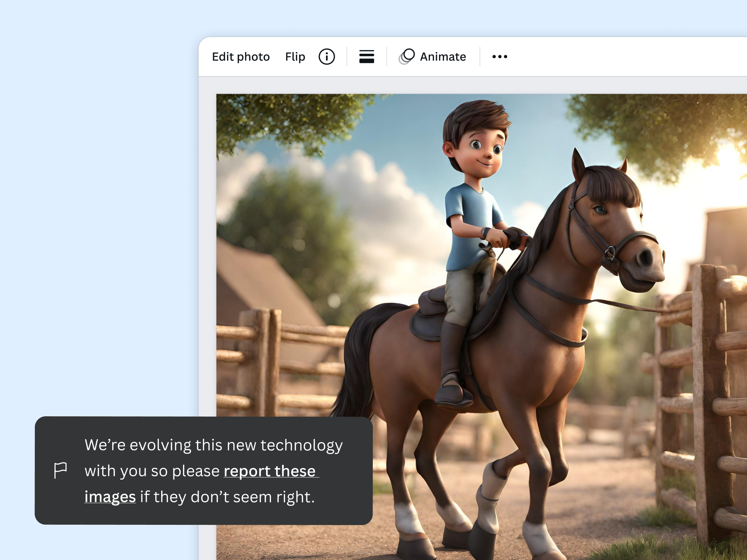Open the Flip options

(295, 57)
